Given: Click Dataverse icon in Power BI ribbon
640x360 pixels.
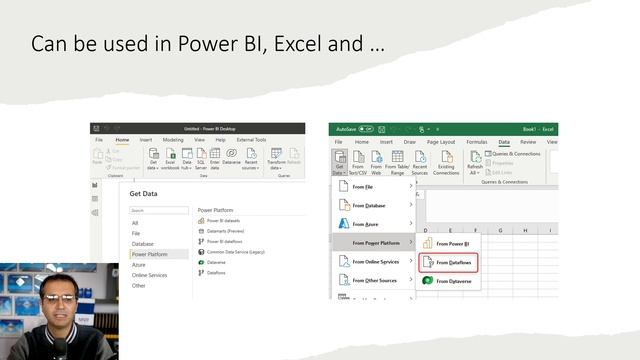Looking at the screenshot, I should click(231, 157).
